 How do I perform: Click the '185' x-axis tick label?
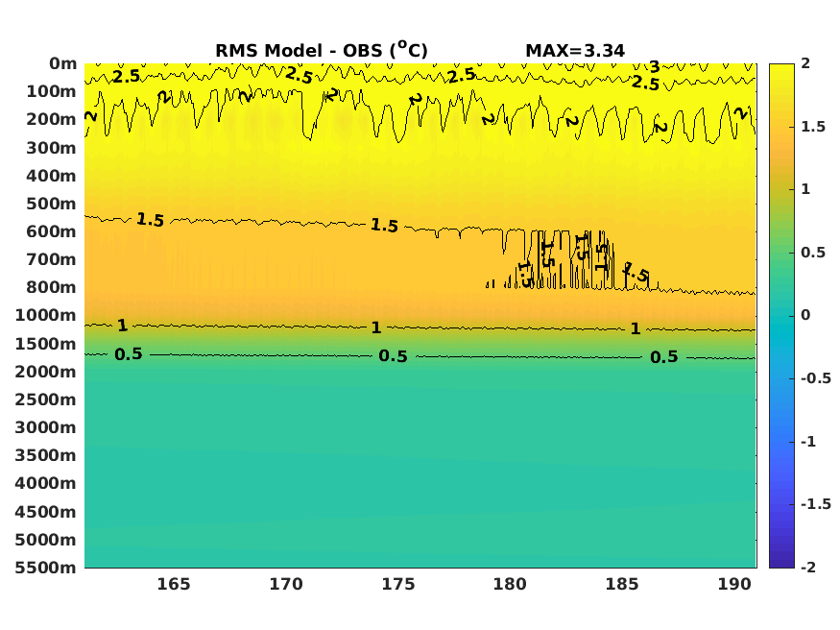(x=622, y=584)
